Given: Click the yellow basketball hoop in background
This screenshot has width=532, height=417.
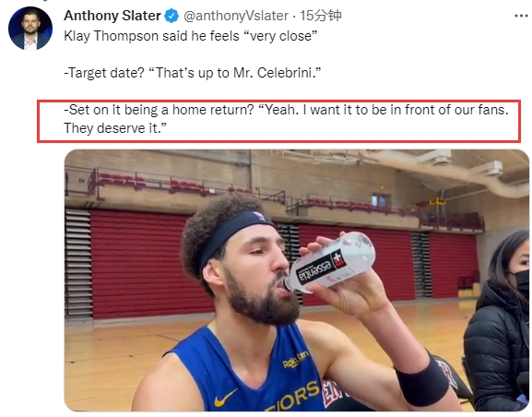Looking at the screenshot, I should (x=437, y=202).
